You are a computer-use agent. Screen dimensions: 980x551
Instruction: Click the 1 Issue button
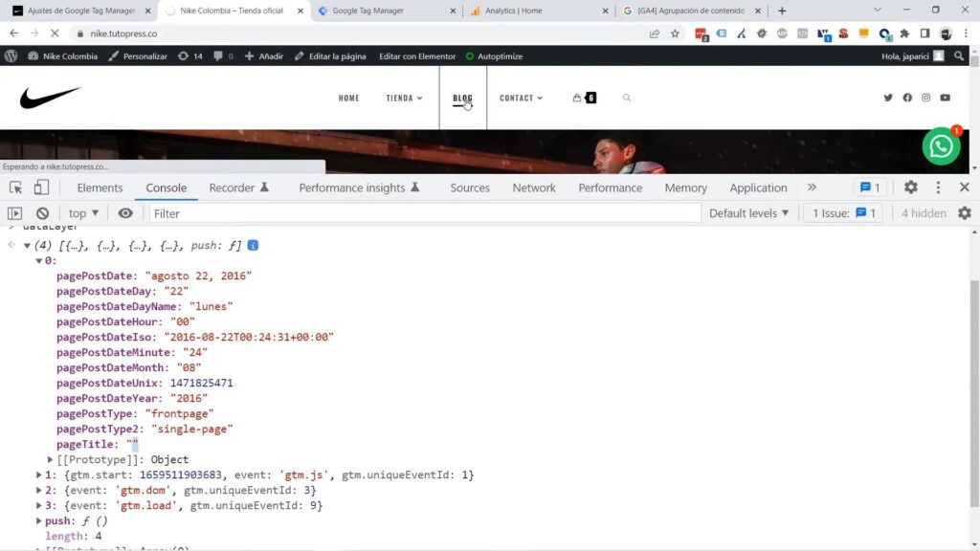click(x=843, y=213)
